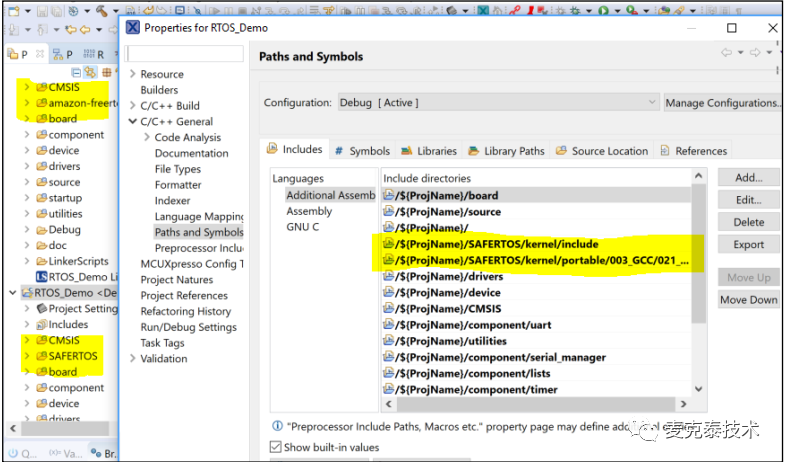Toggle the Show built-in values checkbox
The image size is (785, 464).
click(276, 447)
